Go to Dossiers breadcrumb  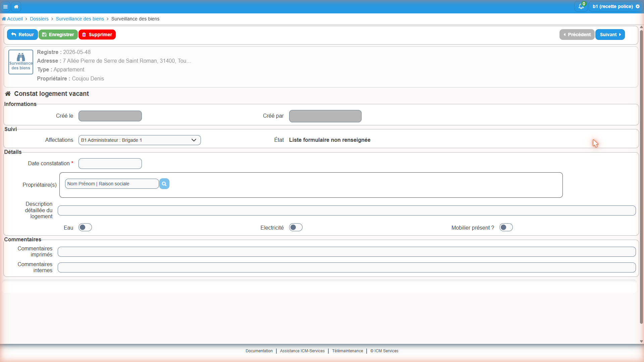point(39,19)
